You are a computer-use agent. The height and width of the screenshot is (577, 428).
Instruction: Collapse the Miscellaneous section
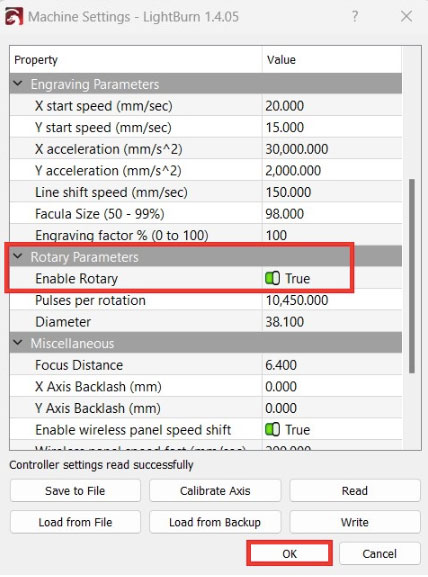[x=18, y=343]
